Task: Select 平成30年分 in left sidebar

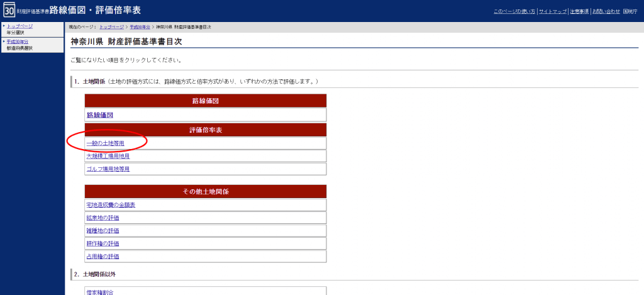Action: (18, 42)
